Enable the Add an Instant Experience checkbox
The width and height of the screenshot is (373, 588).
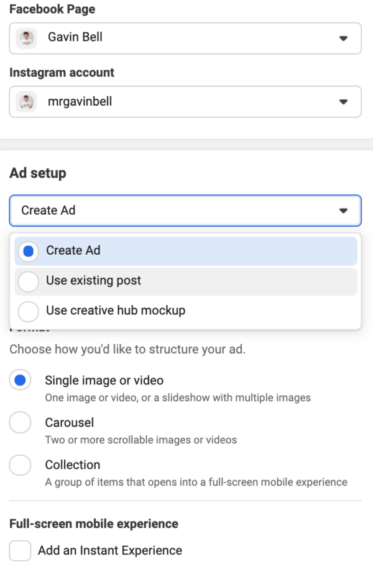tap(20, 551)
